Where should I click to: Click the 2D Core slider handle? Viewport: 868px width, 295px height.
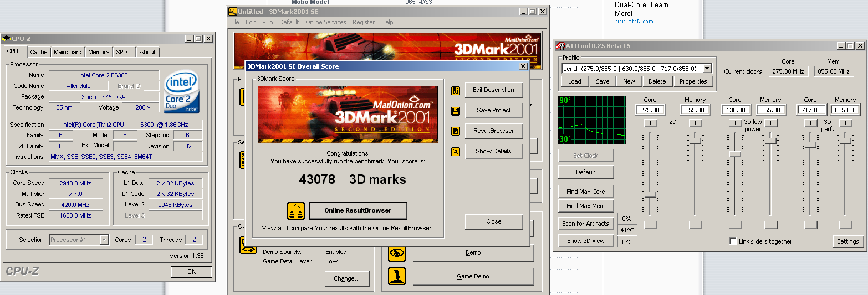(x=650, y=194)
